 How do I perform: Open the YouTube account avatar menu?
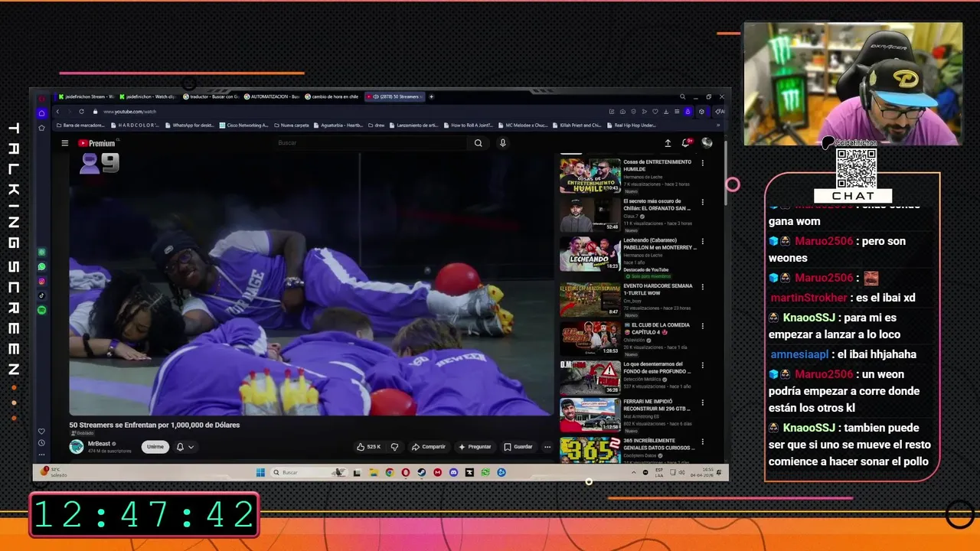707,142
